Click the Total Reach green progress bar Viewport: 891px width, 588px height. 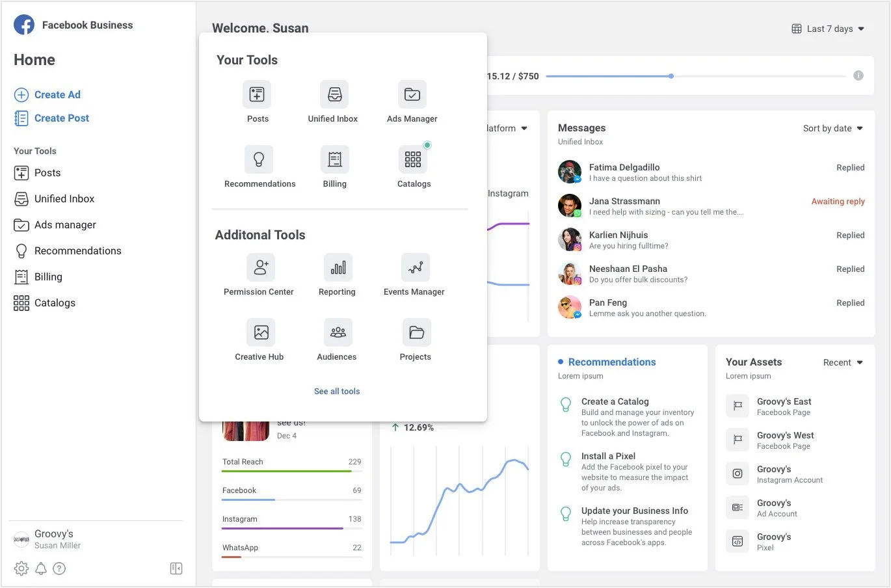[x=287, y=471]
